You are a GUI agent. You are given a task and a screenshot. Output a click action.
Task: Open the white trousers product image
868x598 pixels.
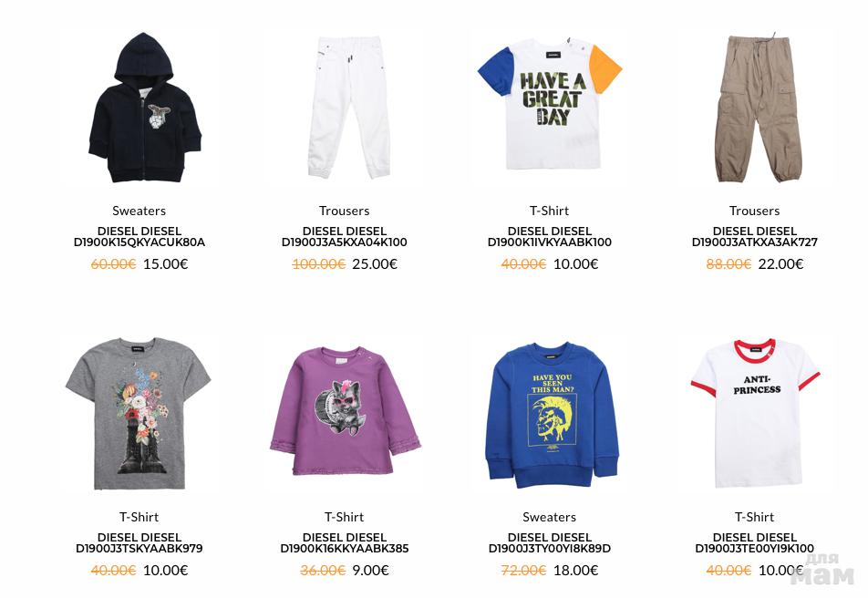point(350,108)
